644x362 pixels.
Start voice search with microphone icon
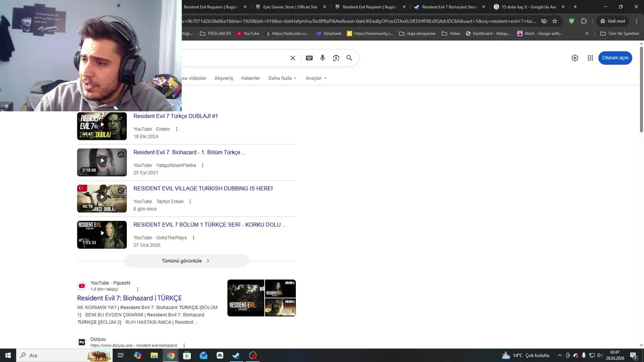[x=323, y=58]
